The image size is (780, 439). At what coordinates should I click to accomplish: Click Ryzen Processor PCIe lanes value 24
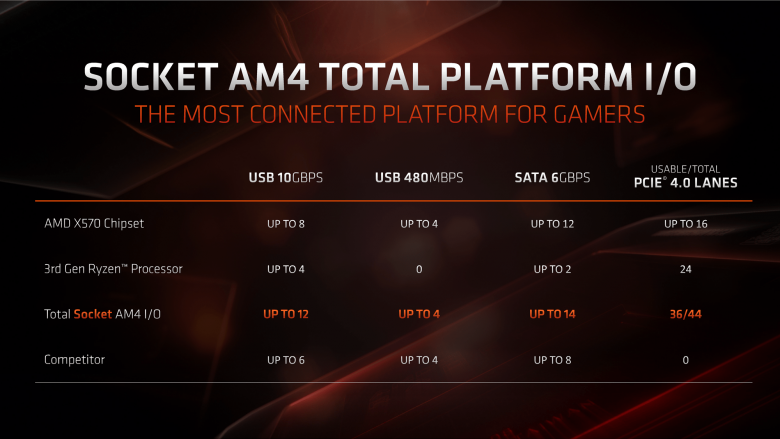point(685,269)
